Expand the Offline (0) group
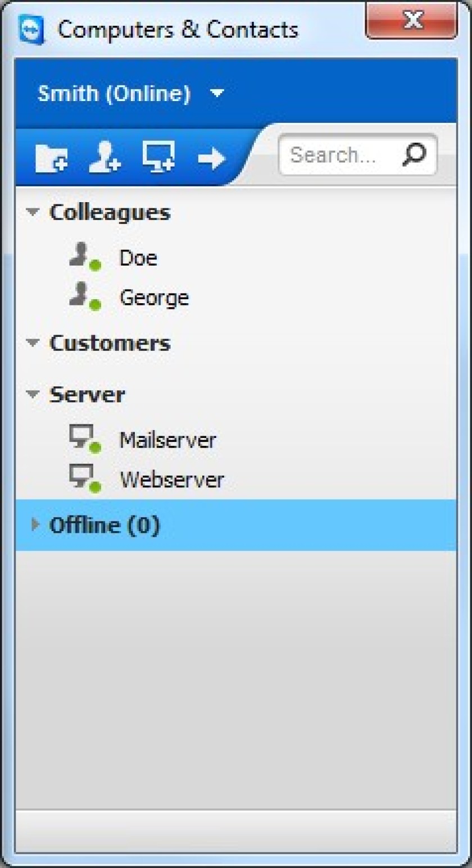Image resolution: width=472 pixels, height=868 pixels. pyautogui.click(x=35, y=525)
